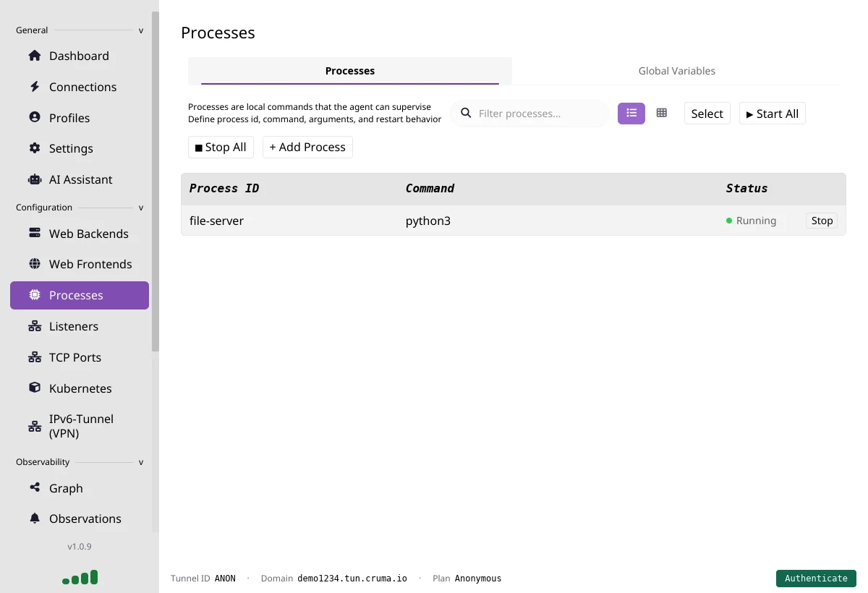Viewport: 868px width, 593px height.
Task: Click Add Process button
Action: 307,147
